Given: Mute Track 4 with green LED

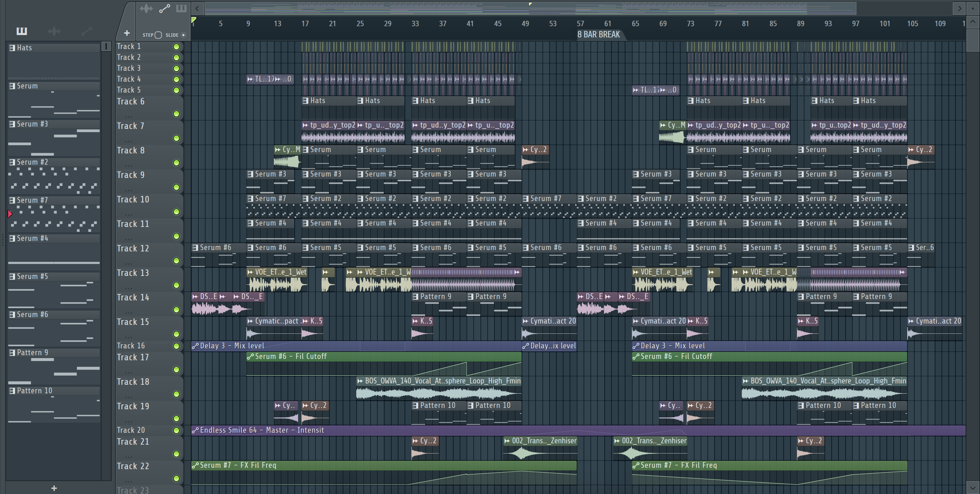Looking at the screenshot, I should pos(176,79).
